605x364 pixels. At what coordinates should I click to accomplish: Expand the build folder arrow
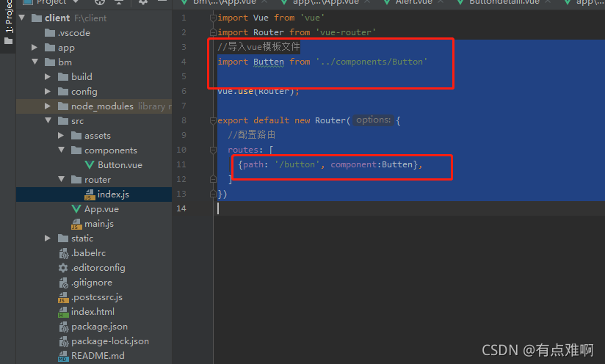pos(48,77)
